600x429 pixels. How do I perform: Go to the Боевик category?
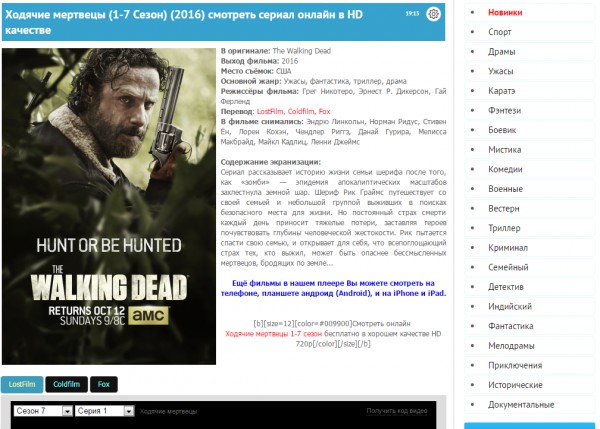click(x=502, y=130)
